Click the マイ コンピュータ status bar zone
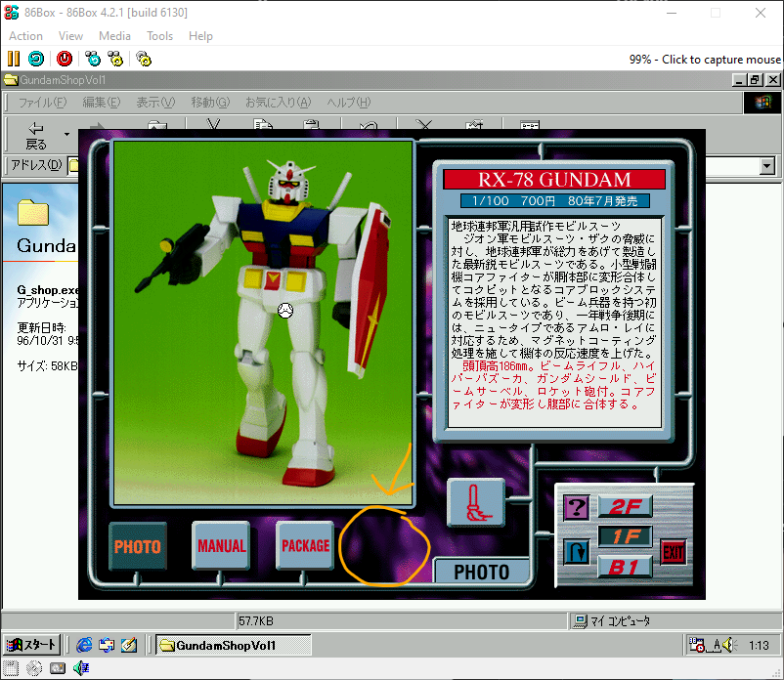Screen dimensions: 784x680 (674, 621)
